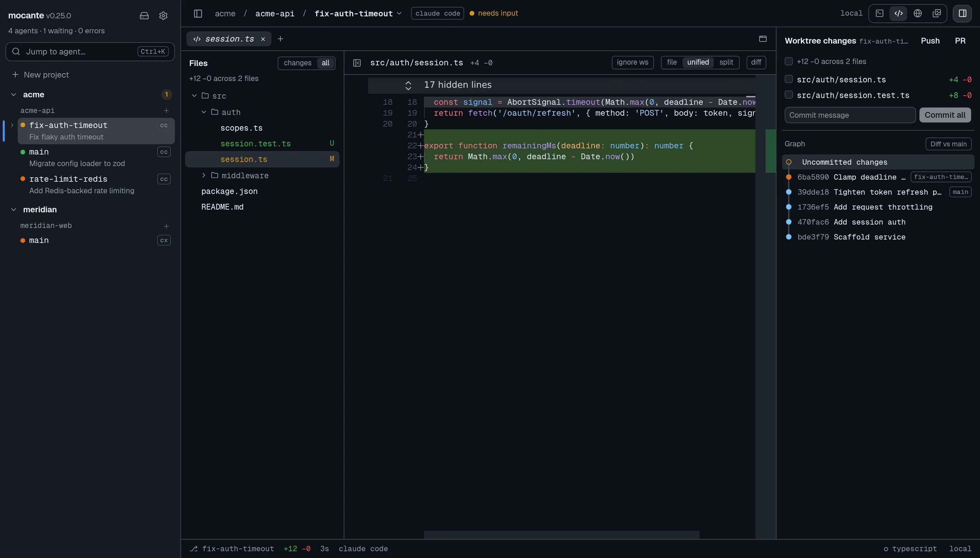Expand the middleware folder
980x558 pixels.
pyautogui.click(x=204, y=175)
